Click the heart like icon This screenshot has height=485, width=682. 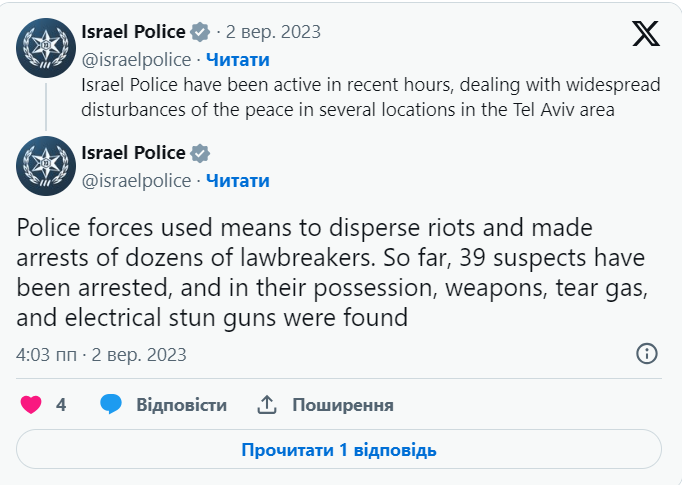pos(32,405)
